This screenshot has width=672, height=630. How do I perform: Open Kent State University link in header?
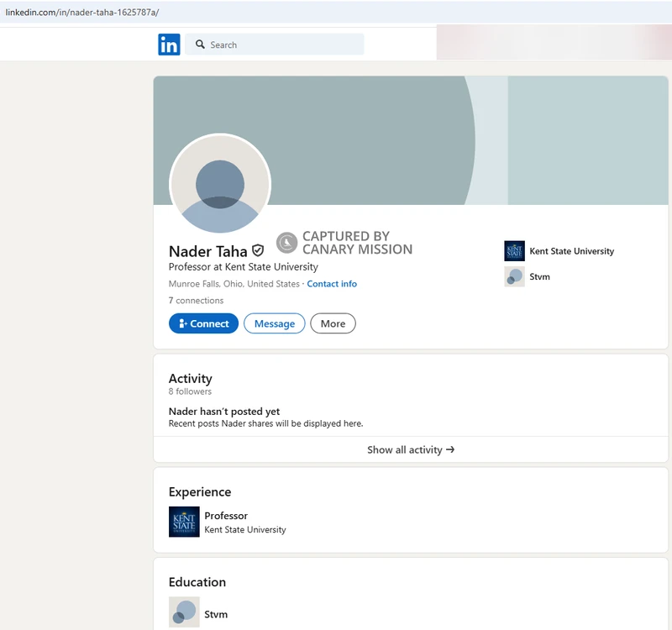click(572, 251)
